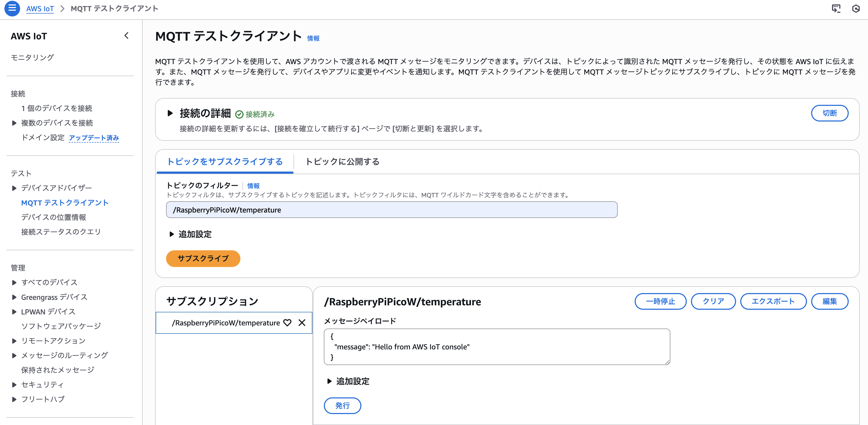Expand 追加設定 under the message payload
868x425 pixels.
[x=329, y=381]
